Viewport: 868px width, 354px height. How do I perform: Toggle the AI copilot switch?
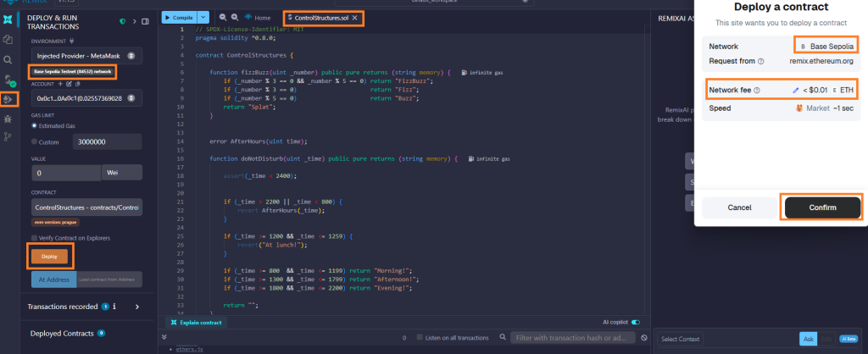coord(635,323)
